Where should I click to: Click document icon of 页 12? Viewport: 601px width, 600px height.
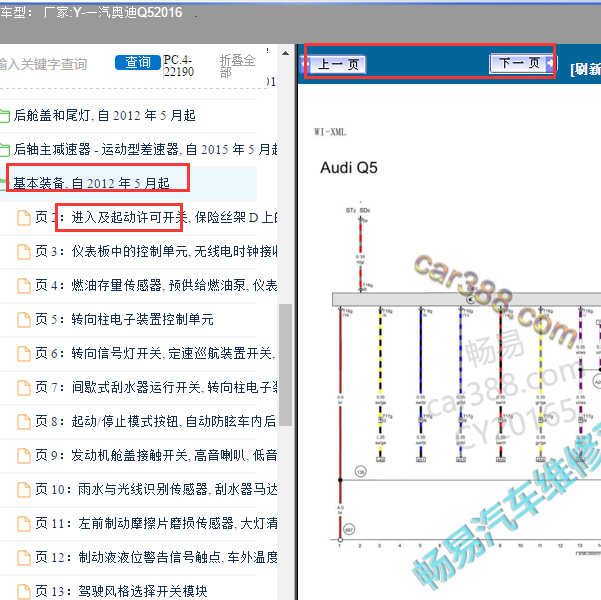click(24, 557)
